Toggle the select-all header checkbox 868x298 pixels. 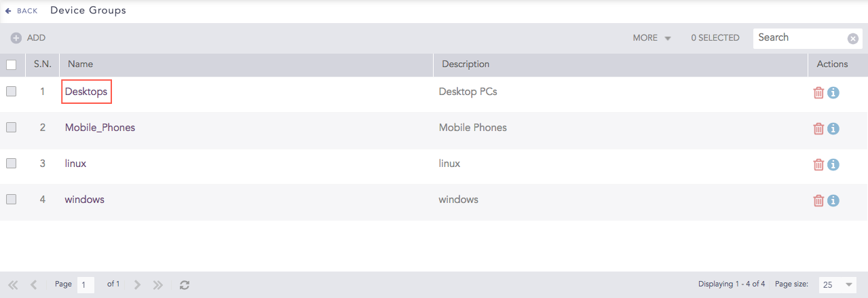pyautogui.click(x=11, y=64)
